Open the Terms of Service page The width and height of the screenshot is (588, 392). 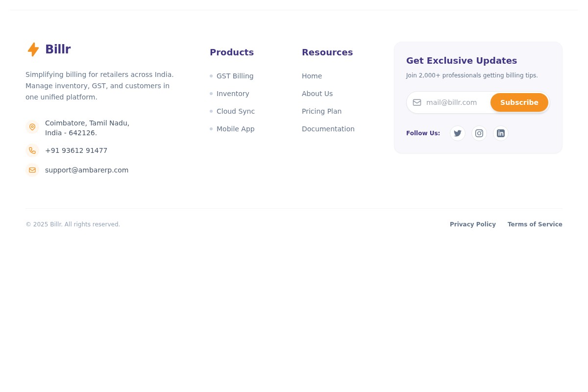[535, 224]
